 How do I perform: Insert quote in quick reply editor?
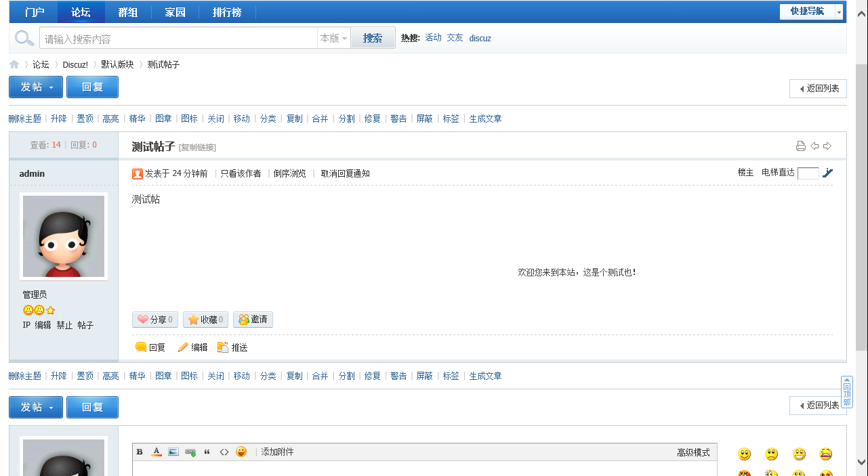coord(207,452)
